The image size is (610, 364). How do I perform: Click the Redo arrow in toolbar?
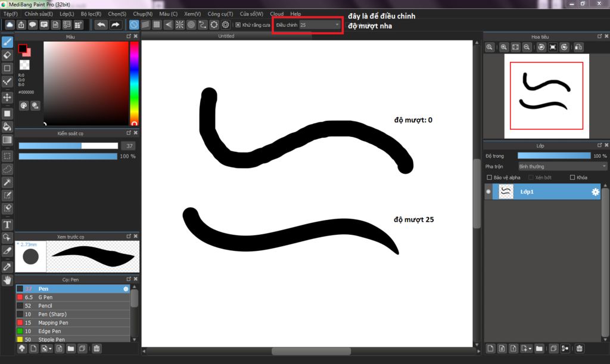[x=116, y=25]
